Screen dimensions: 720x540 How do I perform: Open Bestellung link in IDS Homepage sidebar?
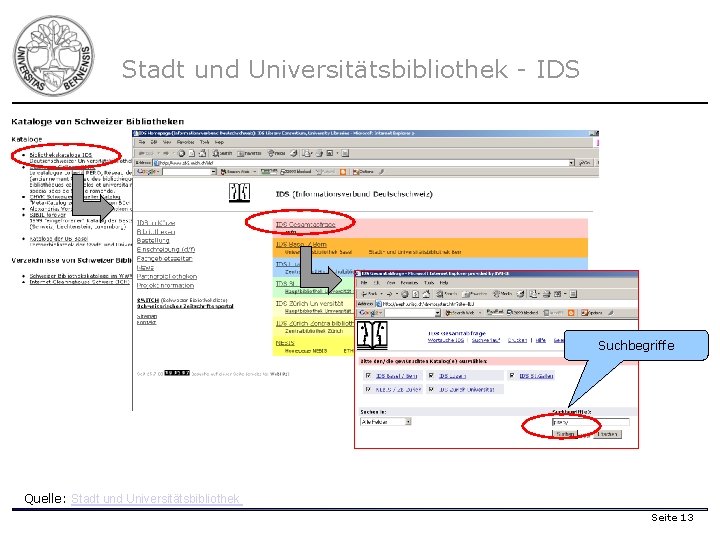(x=153, y=240)
